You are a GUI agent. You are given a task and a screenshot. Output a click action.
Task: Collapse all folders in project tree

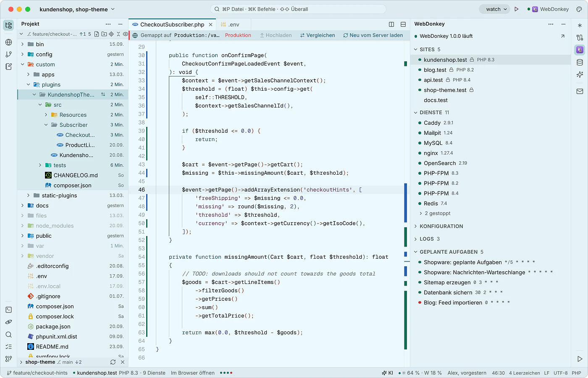pos(118,34)
